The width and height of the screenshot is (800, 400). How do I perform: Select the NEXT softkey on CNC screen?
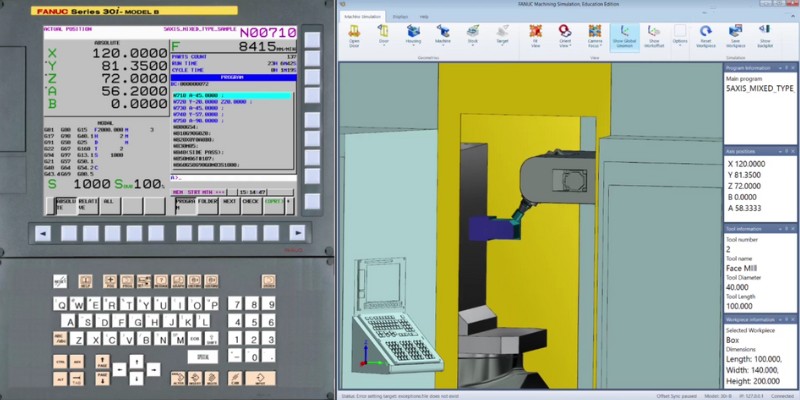pos(230,206)
